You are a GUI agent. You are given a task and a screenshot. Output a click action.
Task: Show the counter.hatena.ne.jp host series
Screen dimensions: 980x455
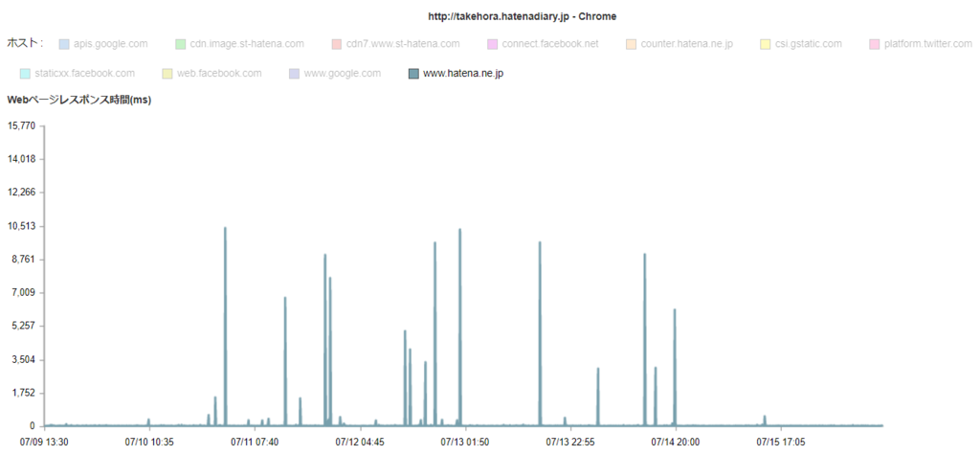(687, 44)
